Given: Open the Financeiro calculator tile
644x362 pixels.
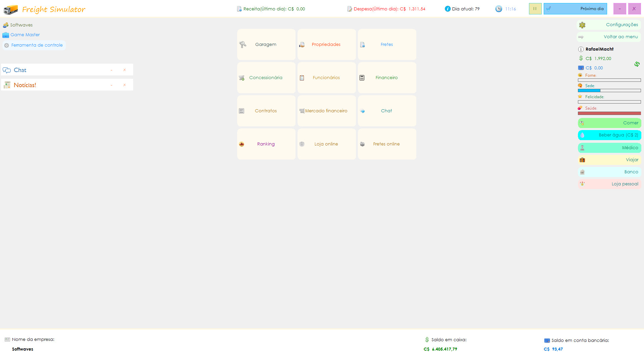Looking at the screenshot, I should coord(387,78).
